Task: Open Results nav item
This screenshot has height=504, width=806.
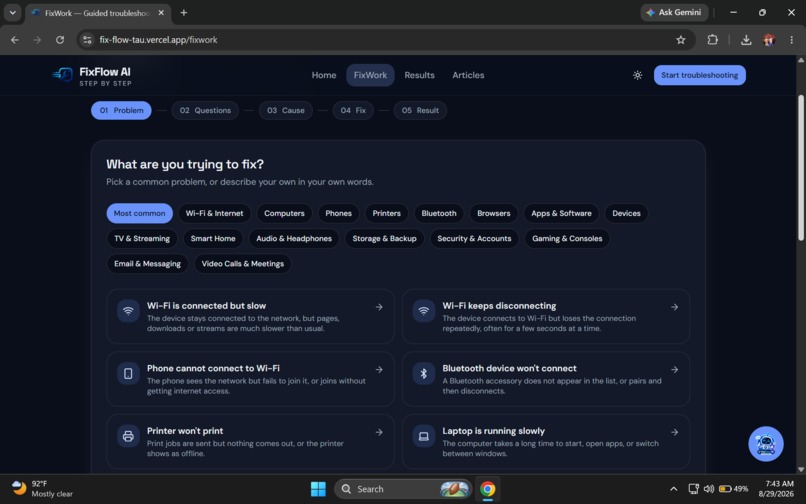Action: (419, 75)
